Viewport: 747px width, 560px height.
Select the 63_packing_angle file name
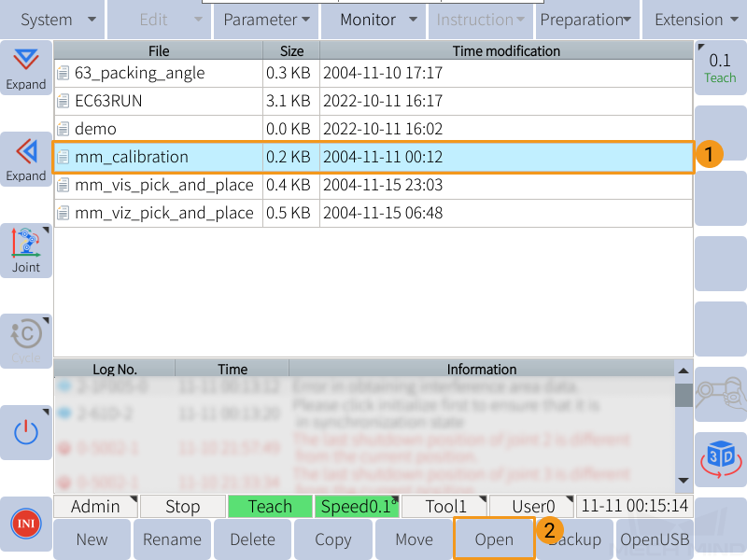pyautogui.click(x=139, y=73)
